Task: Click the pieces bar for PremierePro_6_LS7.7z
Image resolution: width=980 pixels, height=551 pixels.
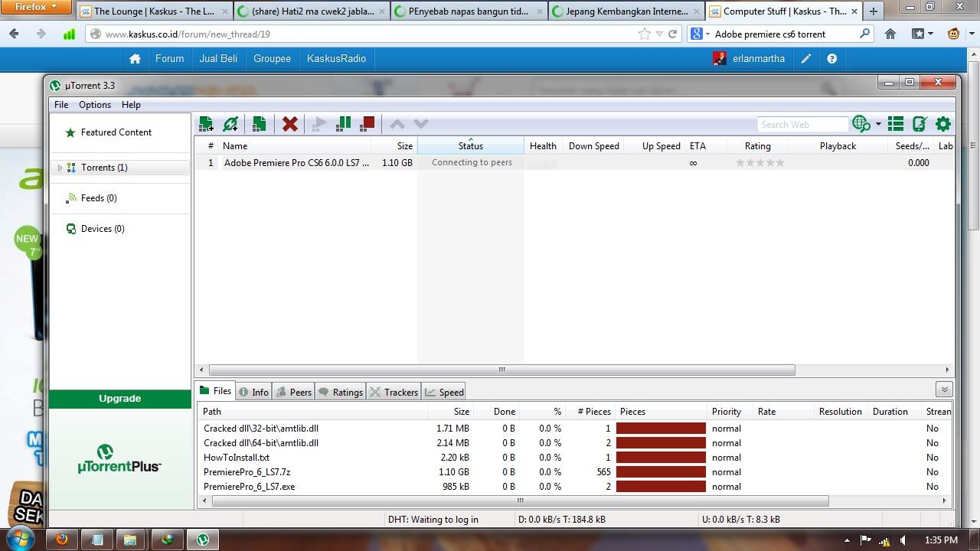Action: [x=661, y=472]
